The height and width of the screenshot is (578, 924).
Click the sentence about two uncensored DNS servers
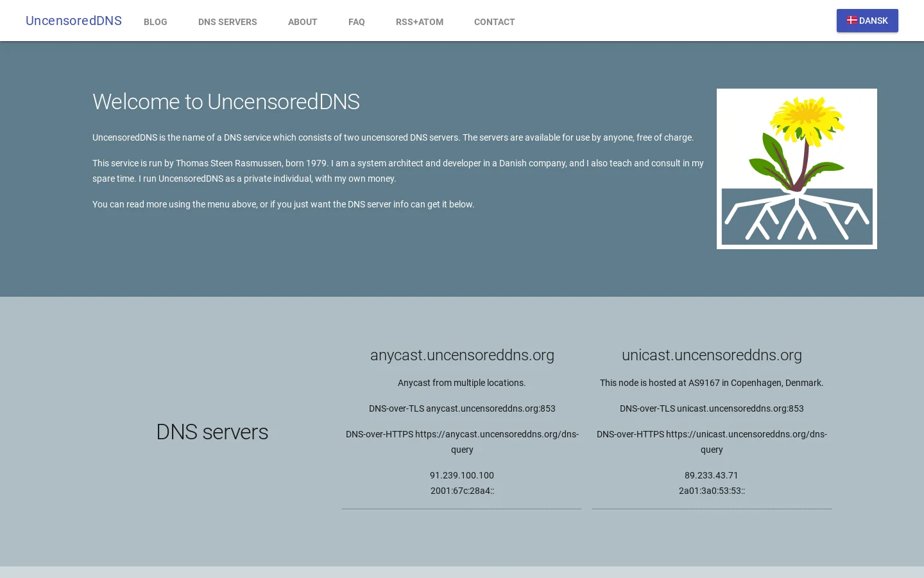click(x=393, y=137)
